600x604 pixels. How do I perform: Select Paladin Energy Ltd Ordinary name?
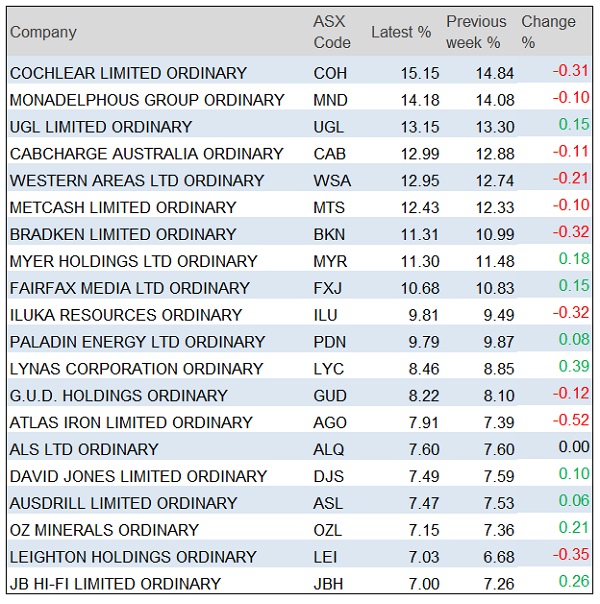(137, 343)
